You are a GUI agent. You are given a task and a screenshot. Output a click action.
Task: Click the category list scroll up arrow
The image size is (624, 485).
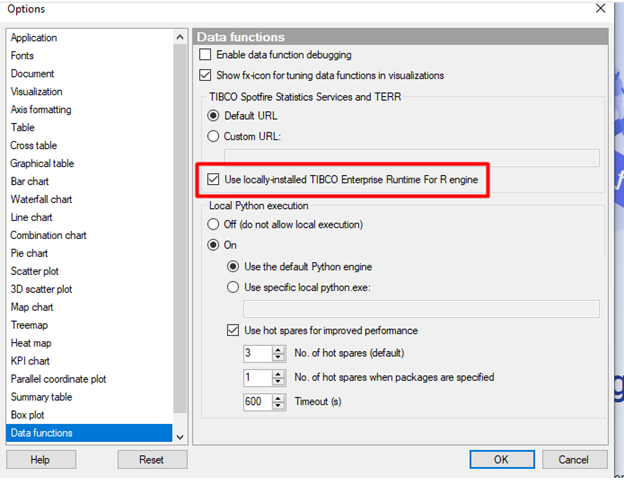tap(180, 37)
